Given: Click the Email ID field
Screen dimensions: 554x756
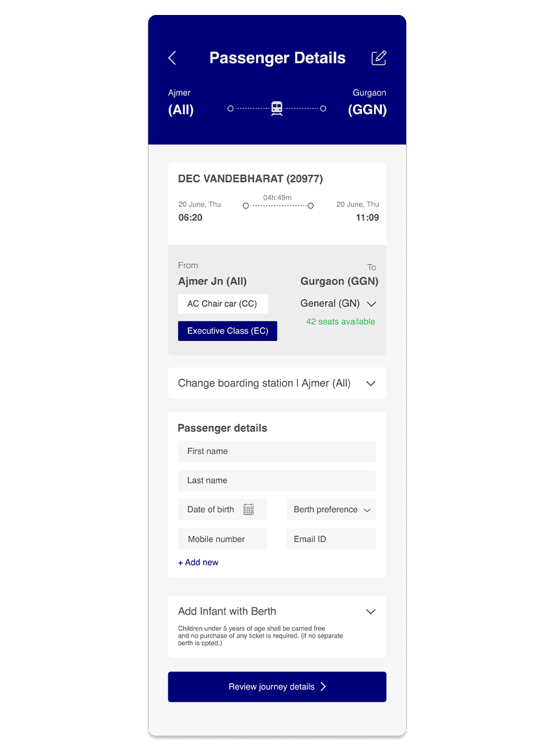Looking at the screenshot, I should pyautogui.click(x=330, y=539).
